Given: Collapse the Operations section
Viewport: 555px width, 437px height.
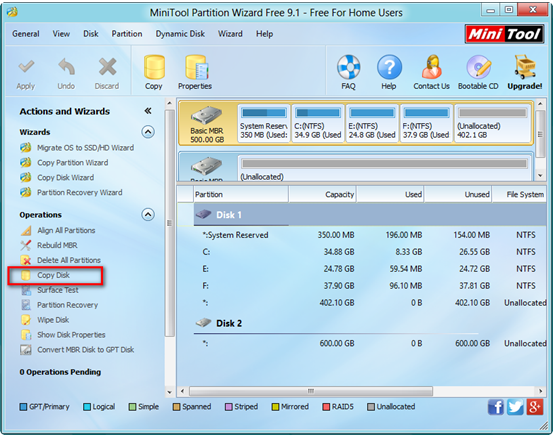Looking at the screenshot, I should (148, 214).
